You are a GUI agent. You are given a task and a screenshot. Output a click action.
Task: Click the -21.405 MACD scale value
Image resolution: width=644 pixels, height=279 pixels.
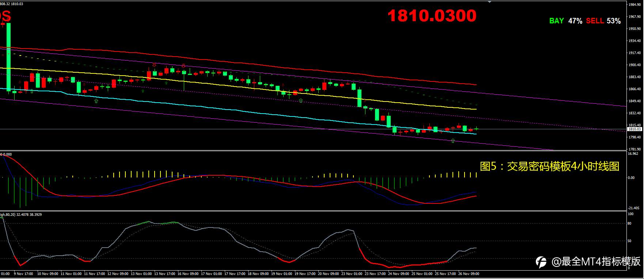click(x=633, y=208)
